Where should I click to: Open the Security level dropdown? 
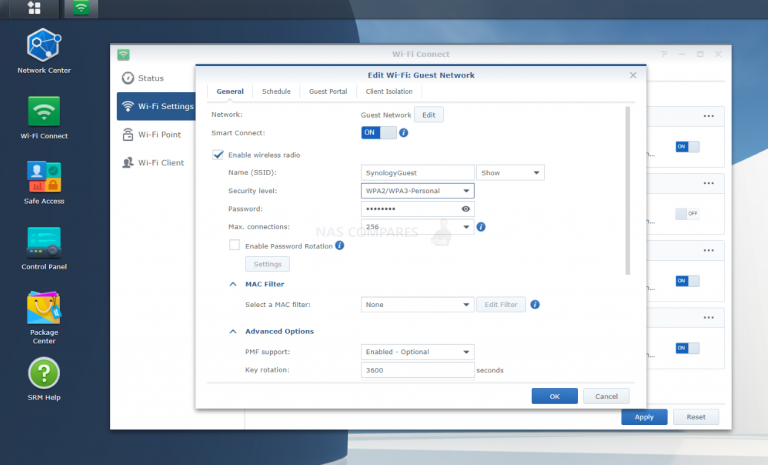pyautogui.click(x=417, y=191)
